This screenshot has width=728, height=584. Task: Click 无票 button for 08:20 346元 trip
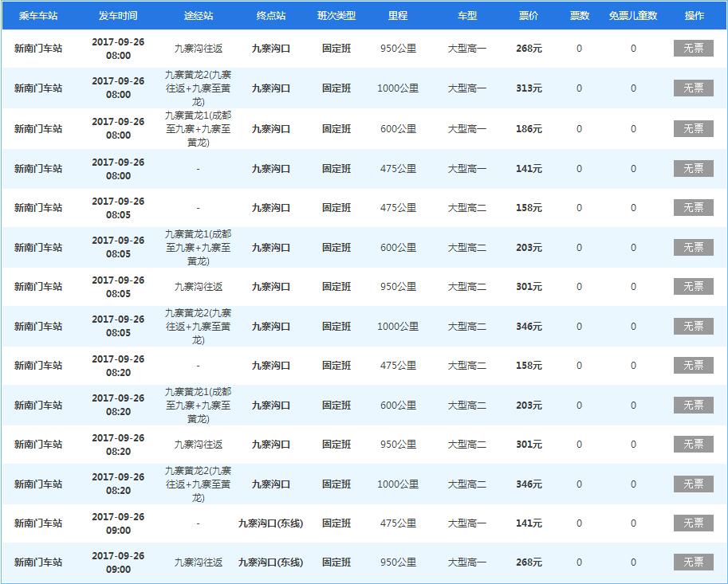(x=693, y=484)
